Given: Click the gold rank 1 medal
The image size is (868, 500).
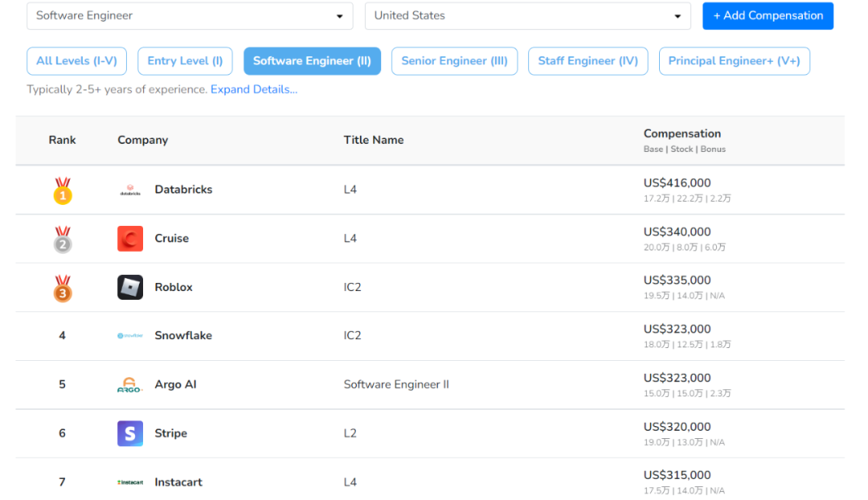Looking at the screenshot, I should [x=62, y=191].
